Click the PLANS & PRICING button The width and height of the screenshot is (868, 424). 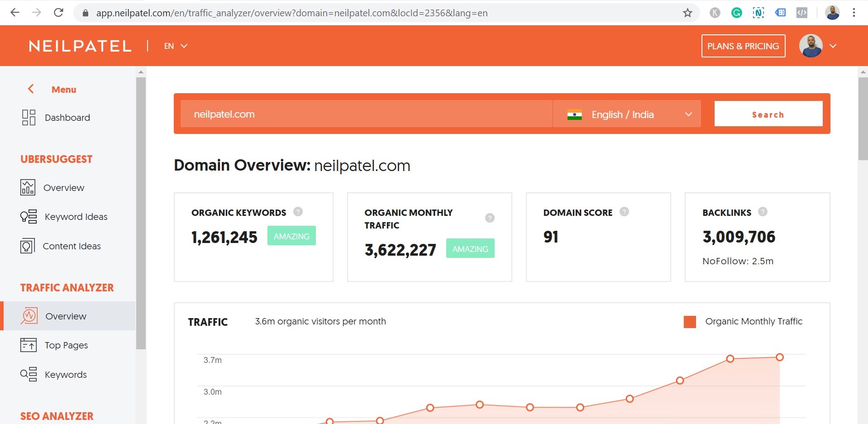(x=743, y=46)
